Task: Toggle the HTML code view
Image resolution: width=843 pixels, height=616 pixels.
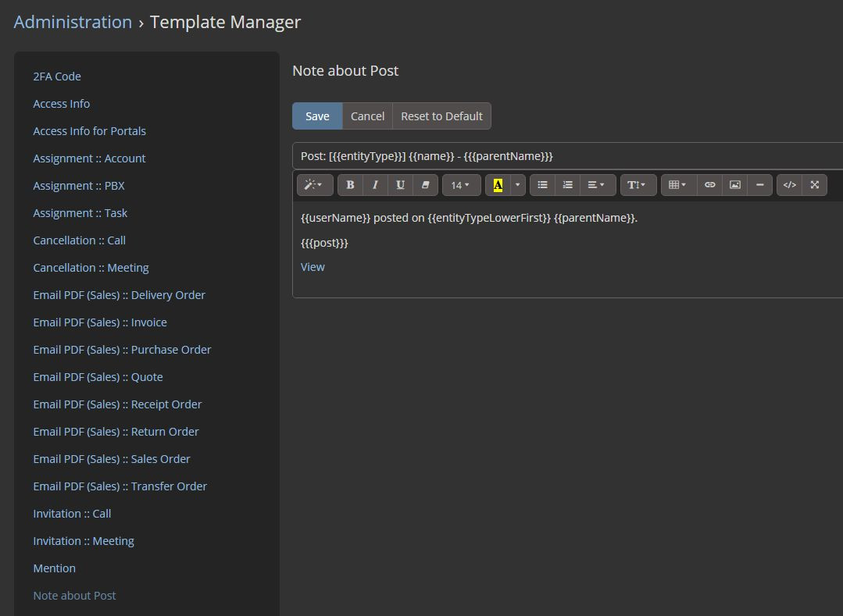Action: coord(789,185)
